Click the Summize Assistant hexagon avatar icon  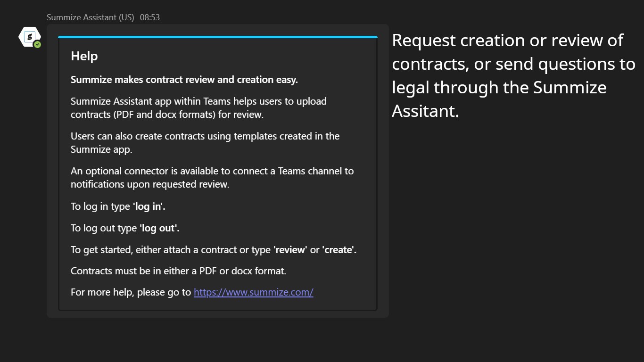[x=29, y=36]
